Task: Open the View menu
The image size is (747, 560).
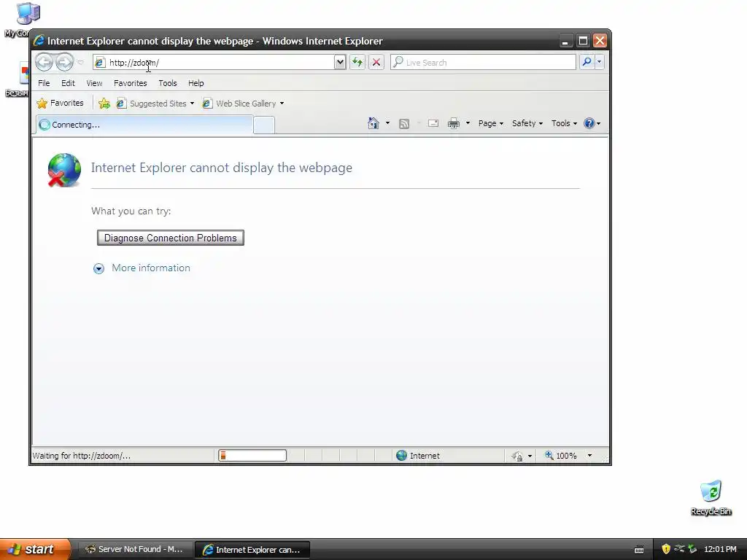Action: [x=94, y=83]
